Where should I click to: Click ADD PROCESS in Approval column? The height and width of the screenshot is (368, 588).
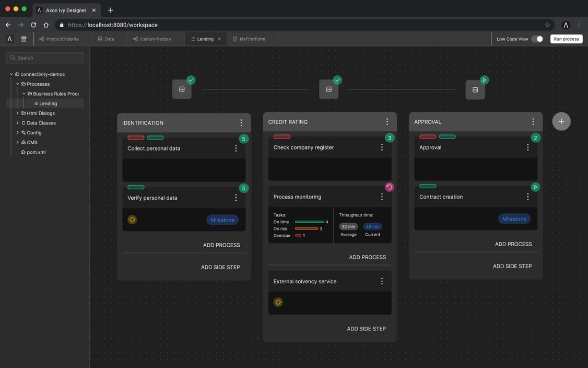click(513, 244)
